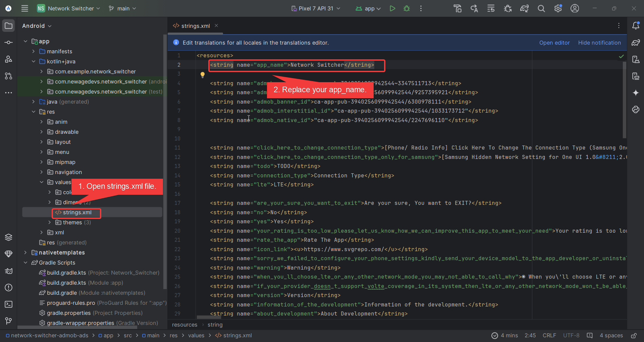The height and width of the screenshot is (342, 644).
Task: Toggle the Project tool window folder icon
Action: click(9, 26)
